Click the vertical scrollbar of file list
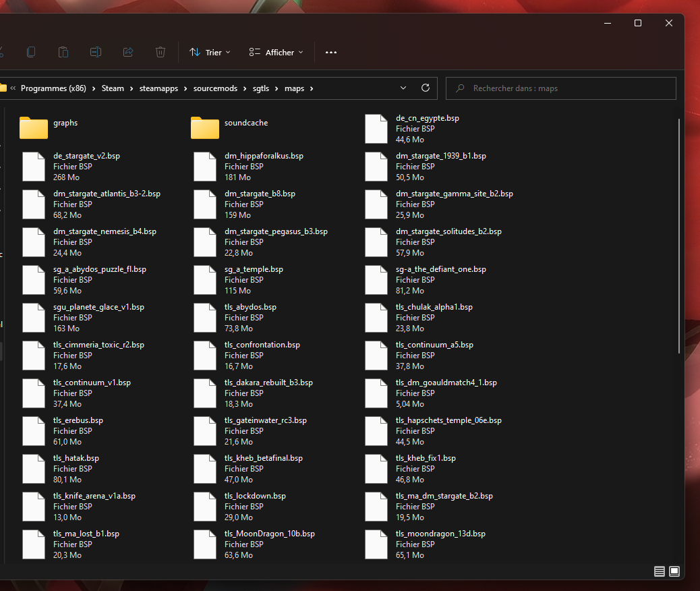 [679, 236]
